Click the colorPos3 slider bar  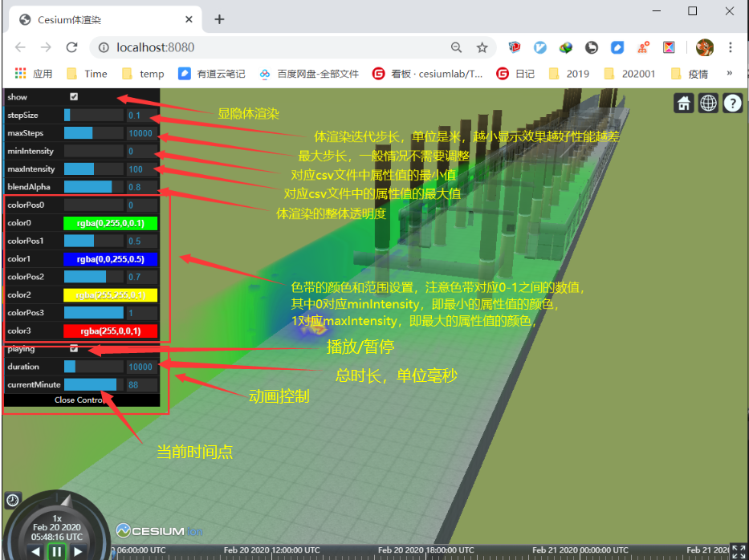(x=94, y=313)
